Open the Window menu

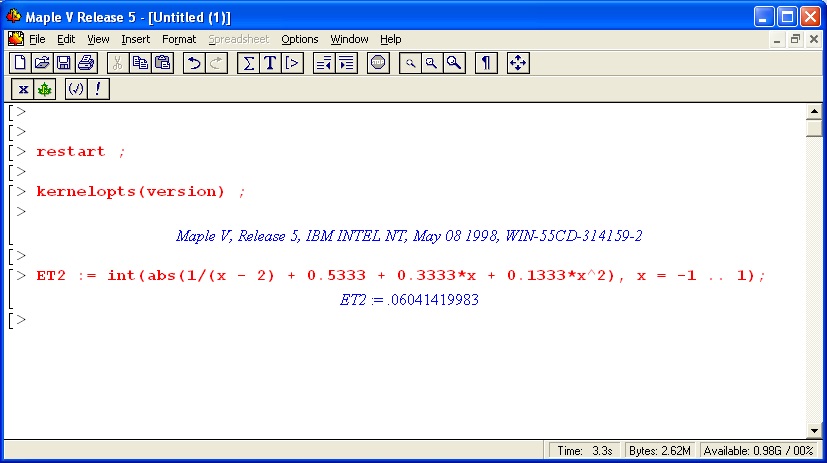pyautogui.click(x=349, y=39)
